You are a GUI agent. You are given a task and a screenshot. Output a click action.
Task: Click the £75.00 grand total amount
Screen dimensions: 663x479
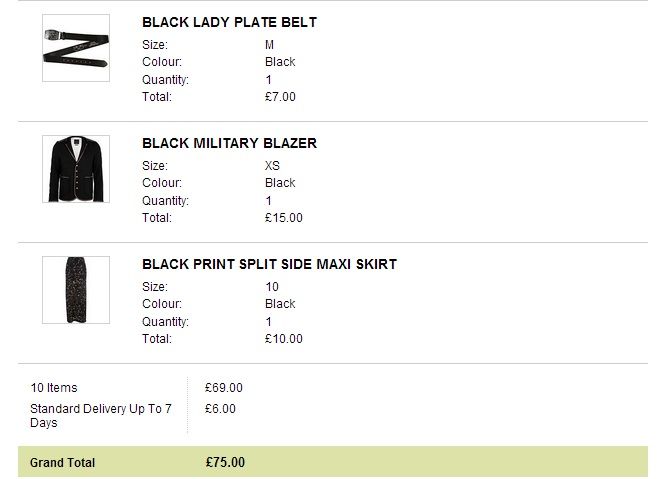coord(225,462)
